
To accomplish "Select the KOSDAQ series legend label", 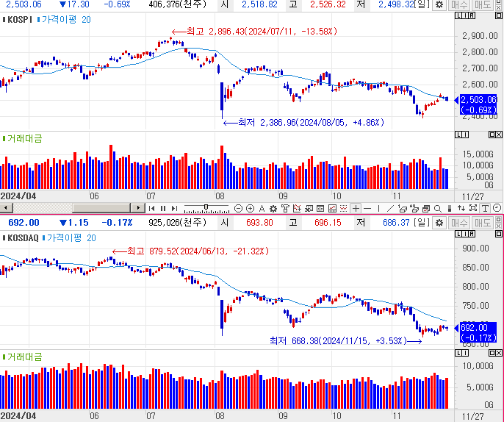I will pos(21,238).
